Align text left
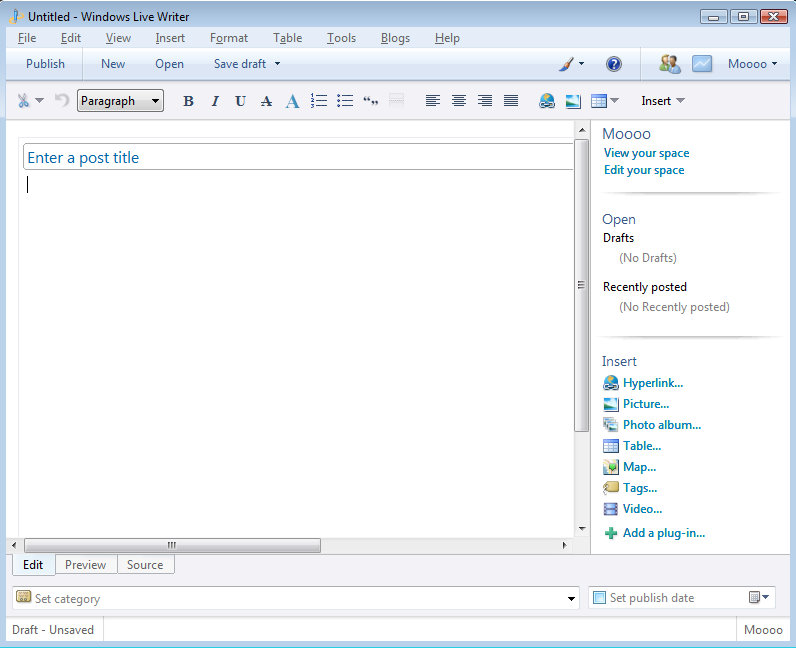This screenshot has height=648, width=796. click(x=433, y=101)
